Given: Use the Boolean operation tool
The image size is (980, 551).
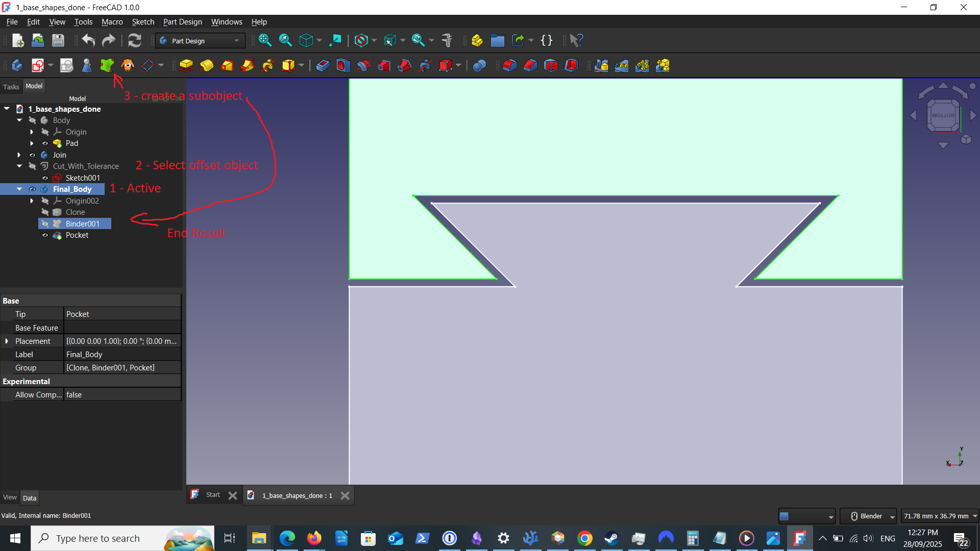Looking at the screenshot, I should click(479, 65).
